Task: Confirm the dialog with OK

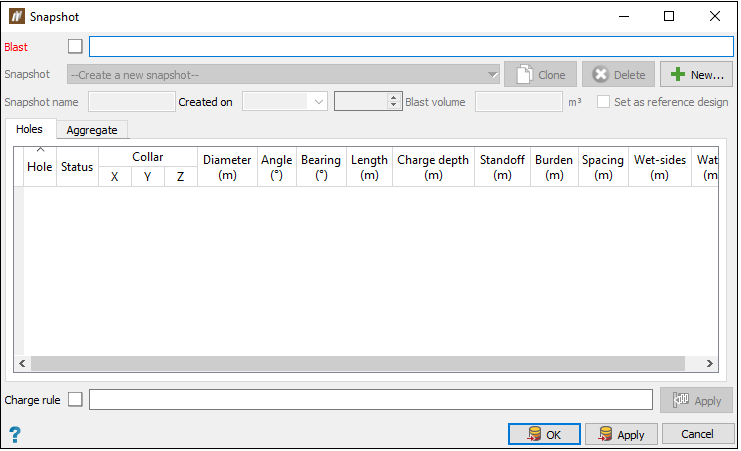Action: point(544,434)
